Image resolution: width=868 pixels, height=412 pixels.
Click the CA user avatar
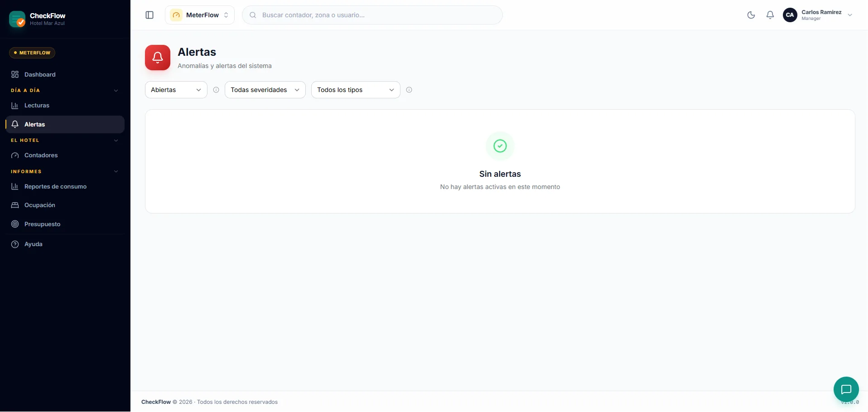790,15
